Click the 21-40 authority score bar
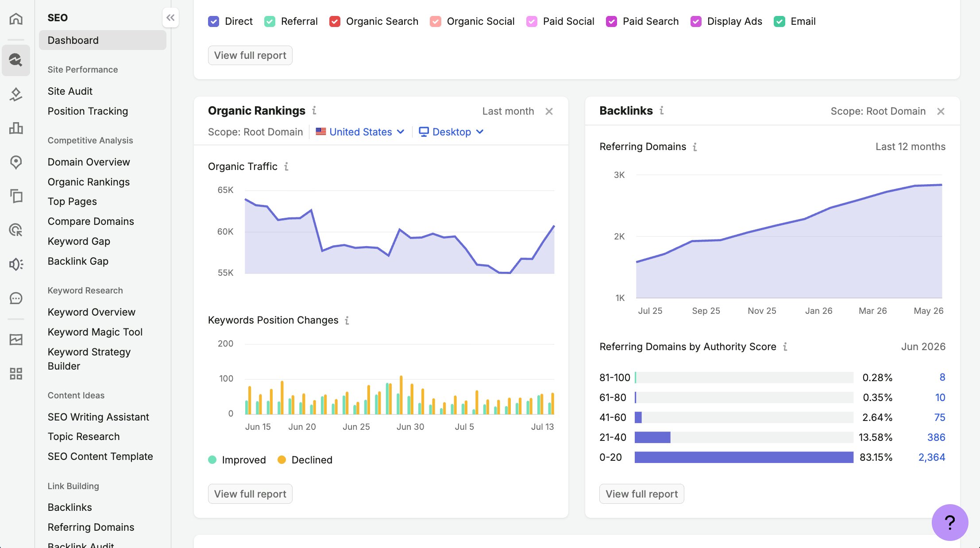The image size is (980, 548). [x=652, y=437]
